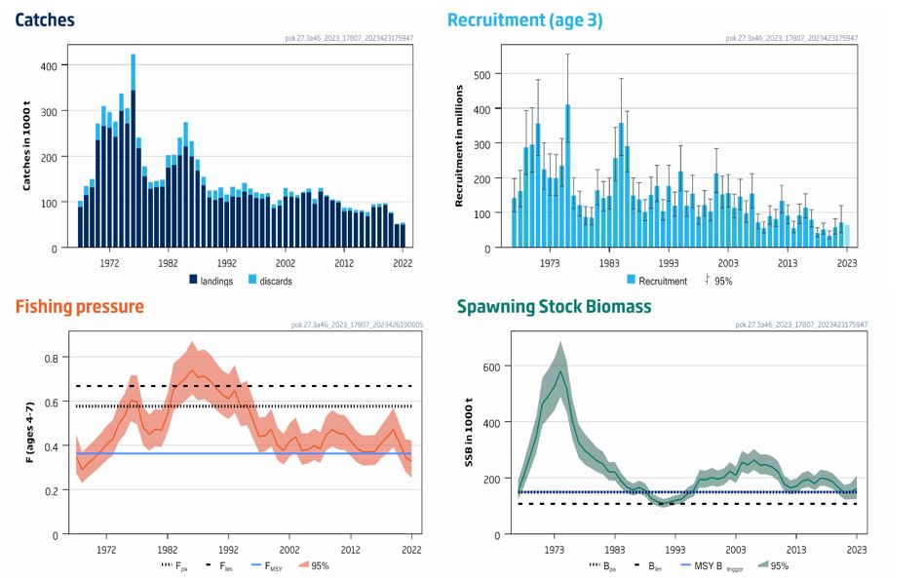The height and width of the screenshot is (578, 924).
Task: Select the 95% error bar legend icon under Recruitment
Action: pyautogui.click(x=707, y=280)
